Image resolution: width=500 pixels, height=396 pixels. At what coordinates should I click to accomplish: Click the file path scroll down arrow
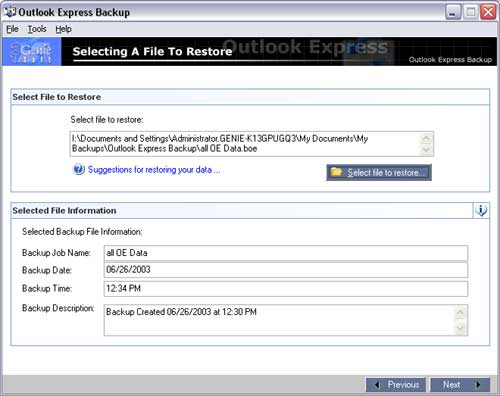click(426, 150)
